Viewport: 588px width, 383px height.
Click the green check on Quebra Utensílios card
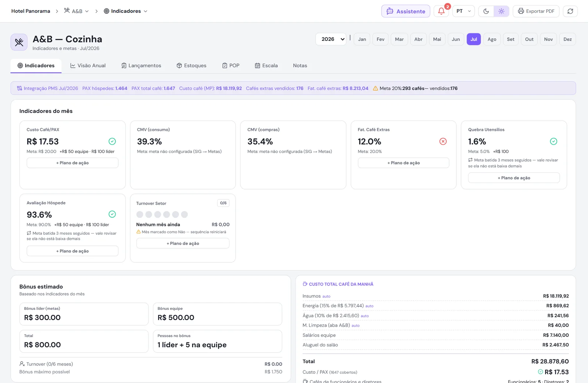tap(553, 141)
